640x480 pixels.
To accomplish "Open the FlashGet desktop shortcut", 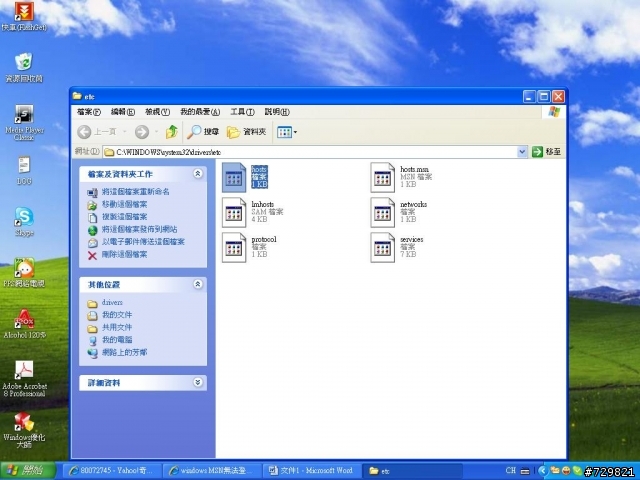I will pyautogui.click(x=24, y=16).
